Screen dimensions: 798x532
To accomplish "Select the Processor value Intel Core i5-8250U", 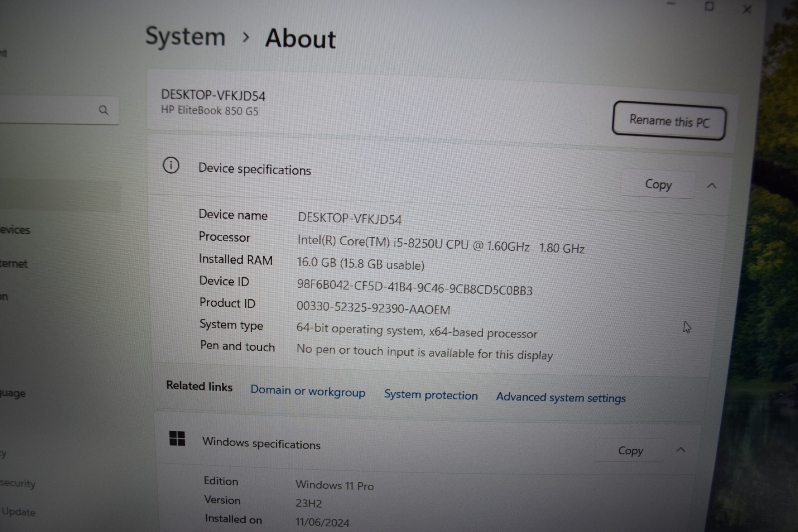I will click(441, 244).
